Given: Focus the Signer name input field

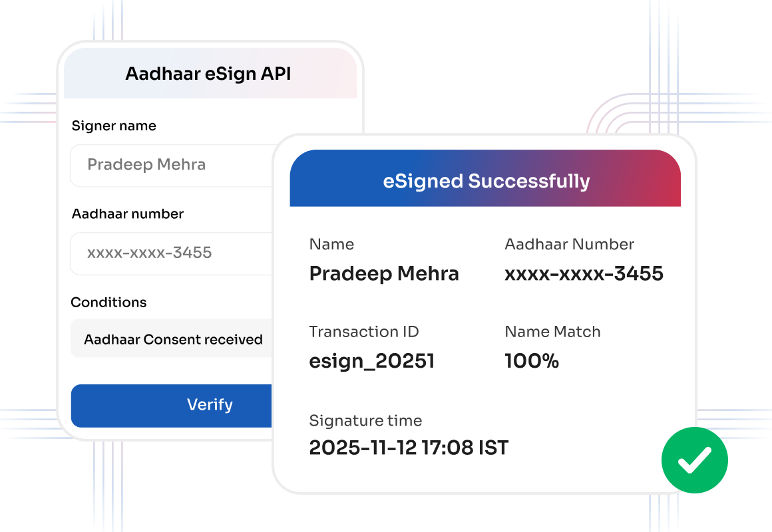Looking at the screenshot, I should pos(171,166).
